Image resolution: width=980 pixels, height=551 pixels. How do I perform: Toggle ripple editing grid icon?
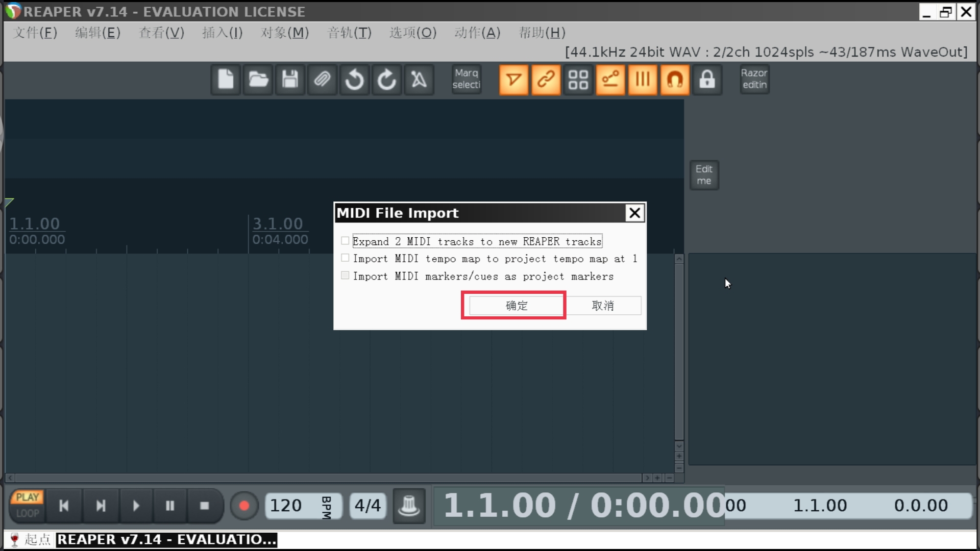tap(578, 80)
